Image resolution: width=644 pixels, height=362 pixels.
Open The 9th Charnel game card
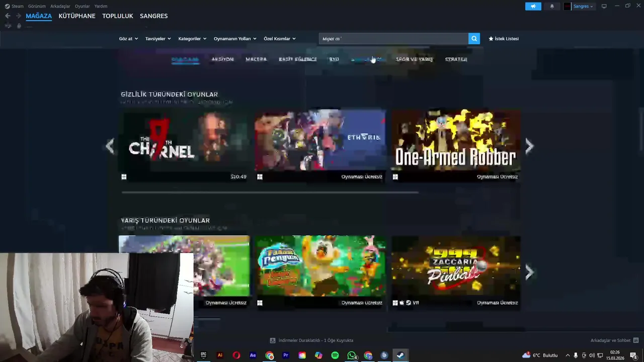pos(184,146)
